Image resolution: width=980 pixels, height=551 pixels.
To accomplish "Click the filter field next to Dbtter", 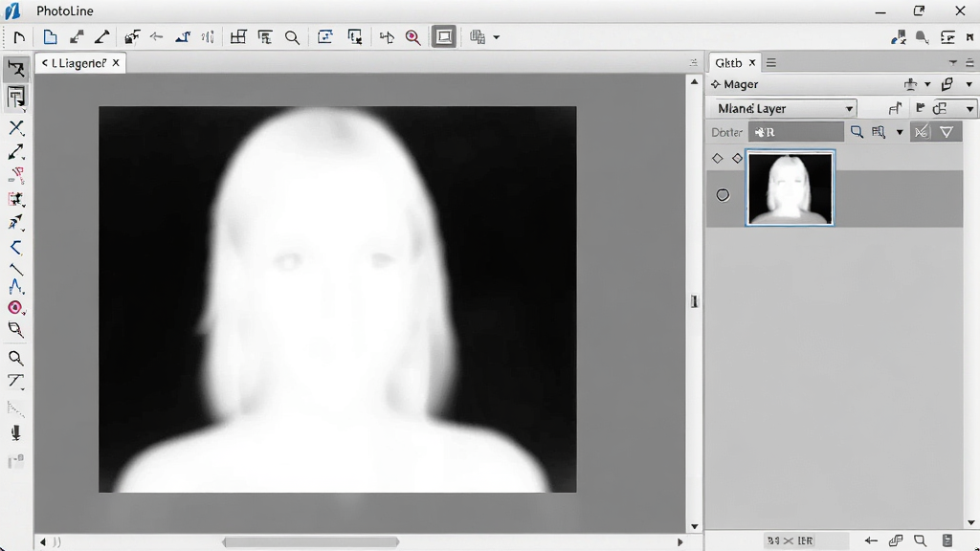I will click(x=796, y=132).
